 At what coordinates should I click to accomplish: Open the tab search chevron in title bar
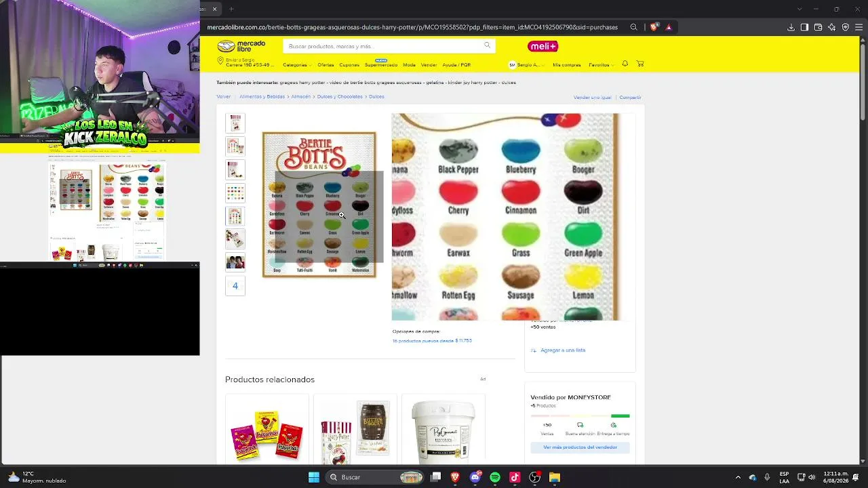[x=800, y=9]
